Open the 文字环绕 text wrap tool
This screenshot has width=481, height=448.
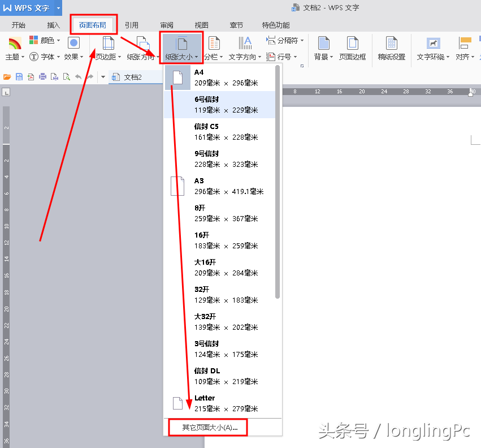433,48
